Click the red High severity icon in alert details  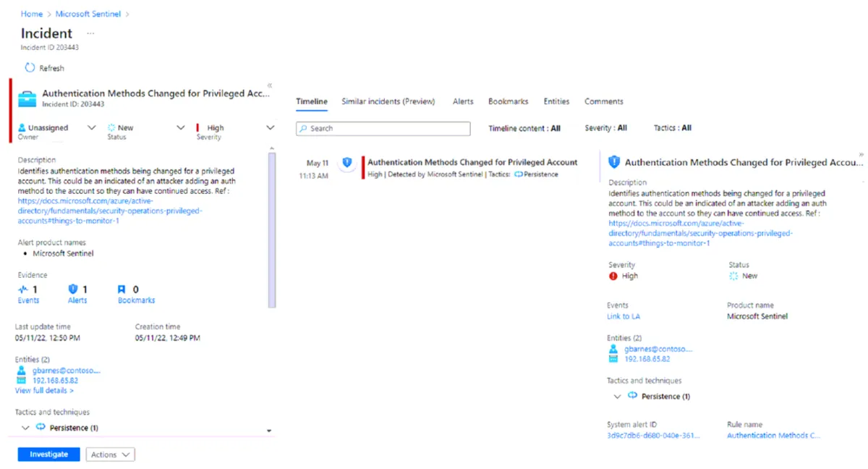613,276
